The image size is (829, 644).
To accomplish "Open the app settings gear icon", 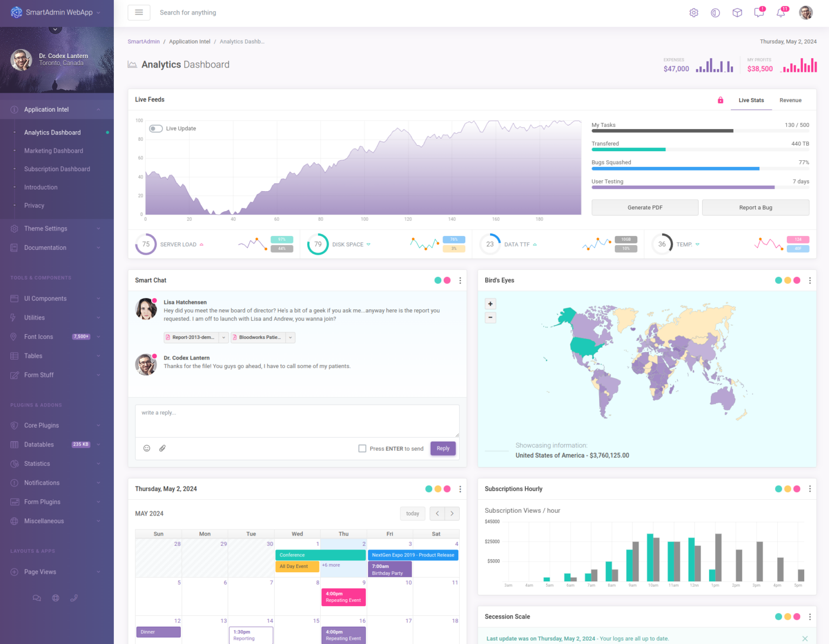I will click(x=694, y=12).
